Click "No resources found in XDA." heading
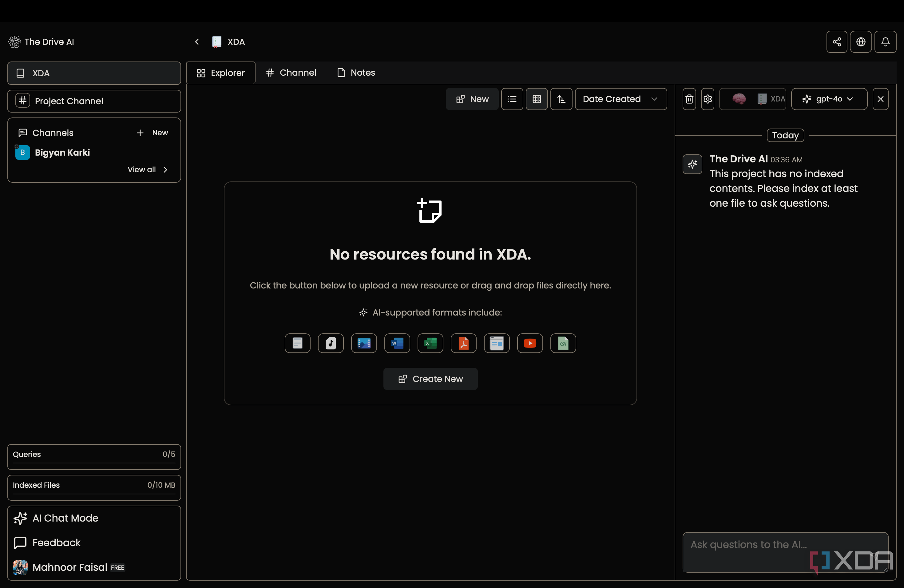The height and width of the screenshot is (588, 904). pyautogui.click(x=430, y=254)
